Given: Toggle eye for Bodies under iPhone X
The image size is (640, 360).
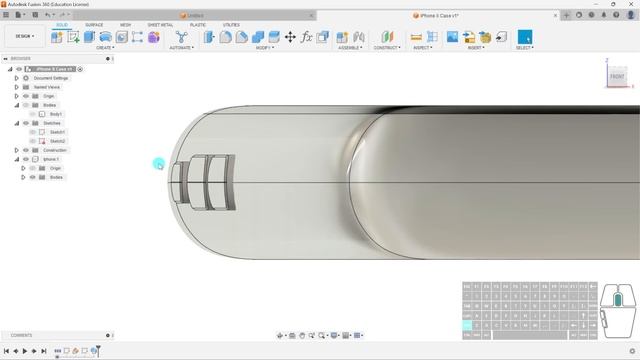Looking at the screenshot, I should [33, 177].
